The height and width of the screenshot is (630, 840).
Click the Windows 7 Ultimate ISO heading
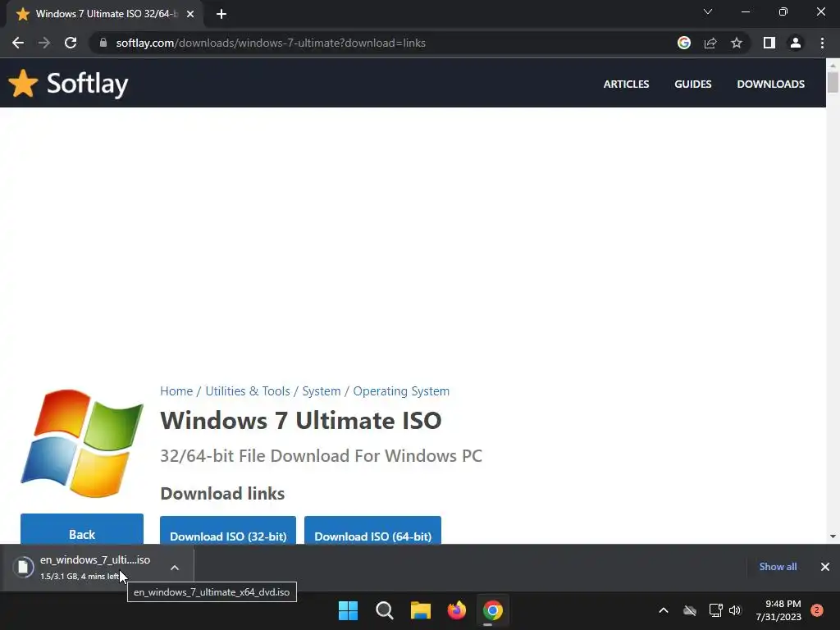click(300, 421)
